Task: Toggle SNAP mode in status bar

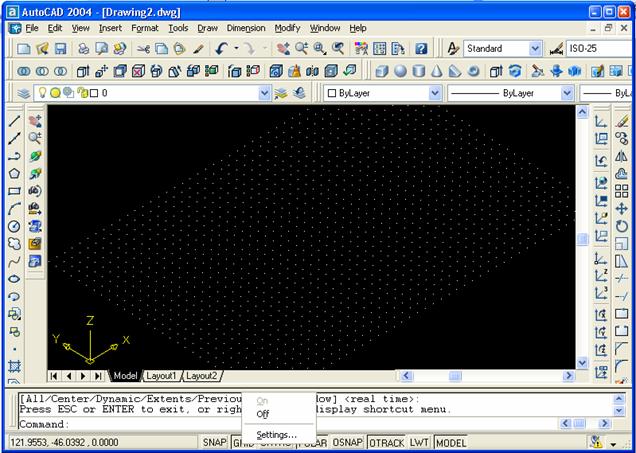Action: coord(214,442)
